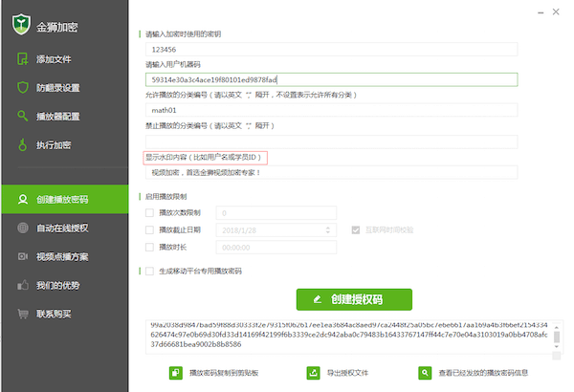This screenshot has height=392, width=574.
Task: Click the 执行加密 icon in the sidebar
Action: (23, 144)
